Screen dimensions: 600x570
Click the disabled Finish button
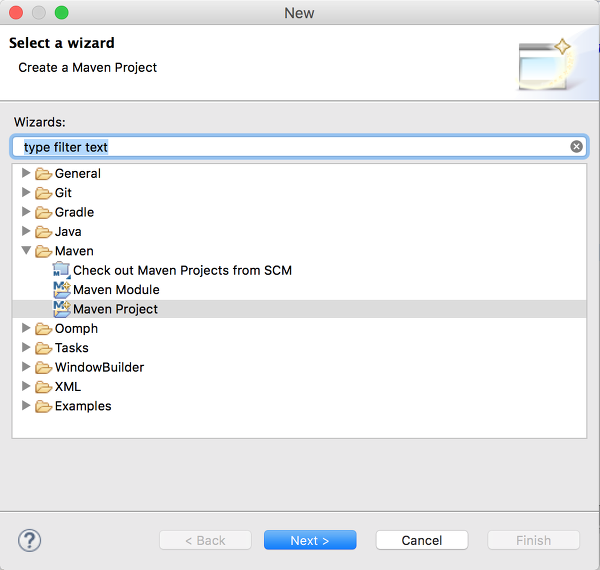(533, 540)
